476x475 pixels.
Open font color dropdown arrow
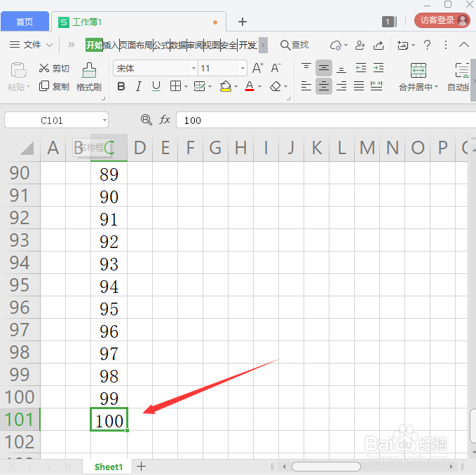tap(259, 87)
